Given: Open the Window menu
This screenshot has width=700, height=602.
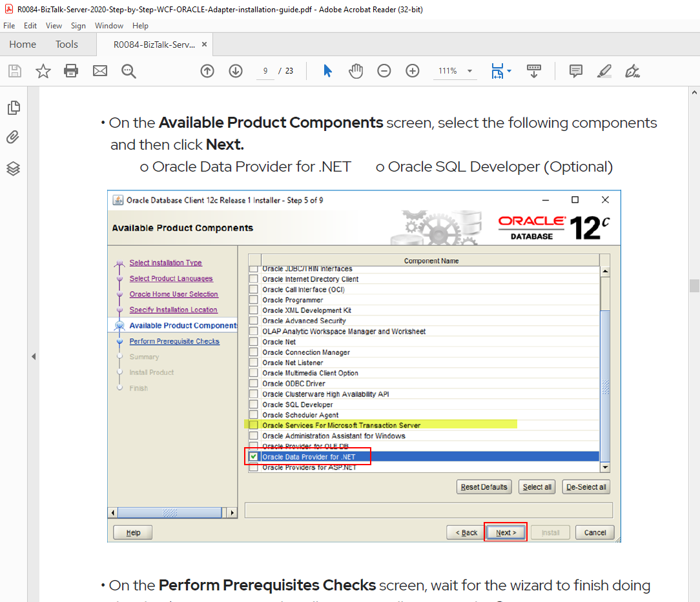Looking at the screenshot, I should coord(109,26).
